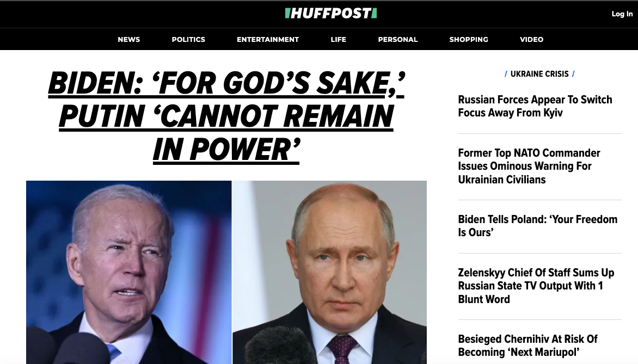Open the Video section
638x364 pixels.
pos(531,40)
